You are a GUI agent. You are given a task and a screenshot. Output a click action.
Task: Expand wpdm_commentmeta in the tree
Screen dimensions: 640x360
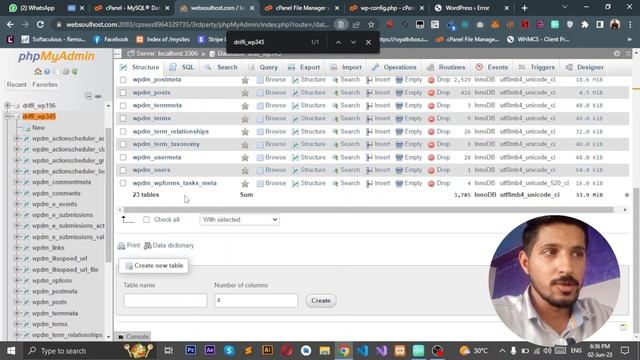(17, 182)
